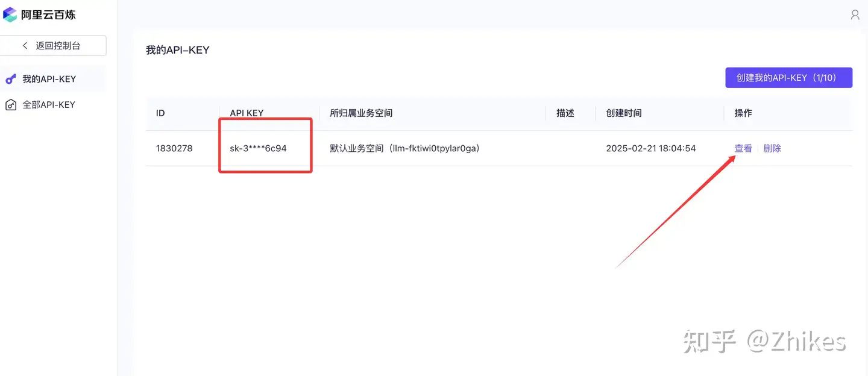The width and height of the screenshot is (868, 376).
Task: Click the 我的API-KEY page heading
Action: pos(178,50)
